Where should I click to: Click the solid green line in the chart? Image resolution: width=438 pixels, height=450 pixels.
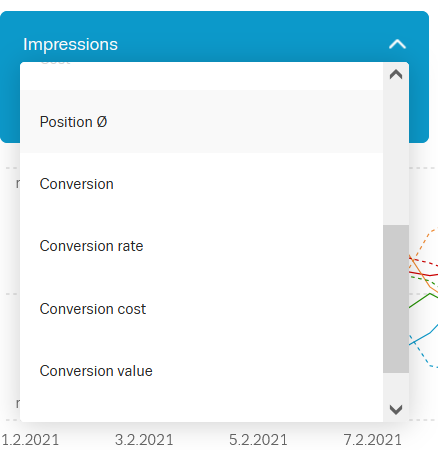tap(423, 299)
